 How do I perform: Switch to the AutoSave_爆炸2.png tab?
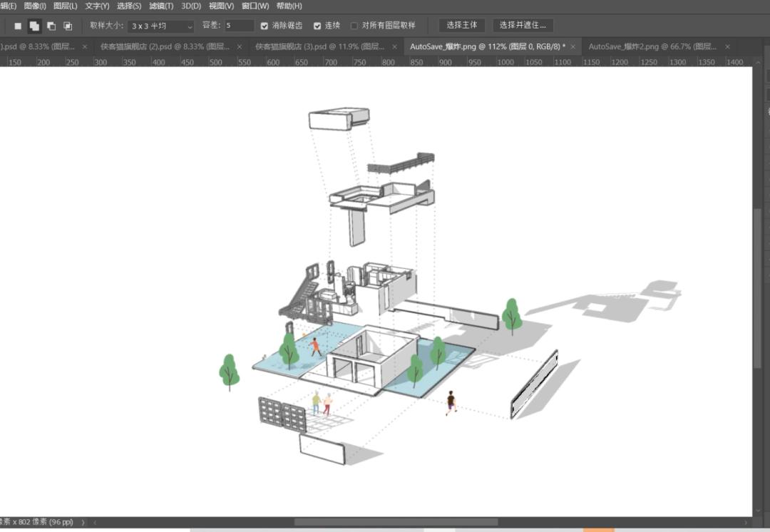(x=652, y=47)
